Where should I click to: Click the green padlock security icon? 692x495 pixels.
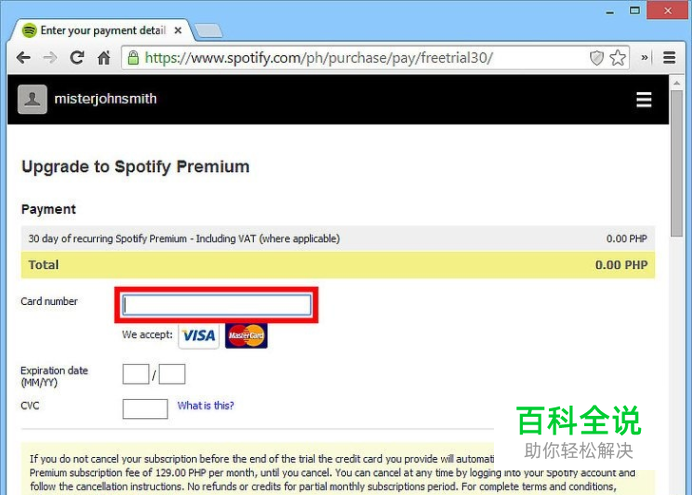click(133, 58)
